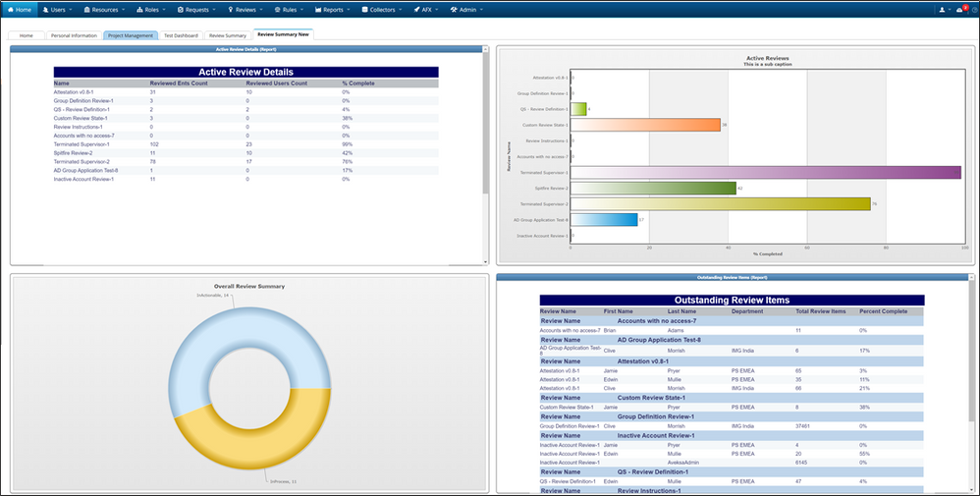Open the Spitfire Review-2 review link
This screenshot has height=496, width=980.
click(x=74, y=153)
